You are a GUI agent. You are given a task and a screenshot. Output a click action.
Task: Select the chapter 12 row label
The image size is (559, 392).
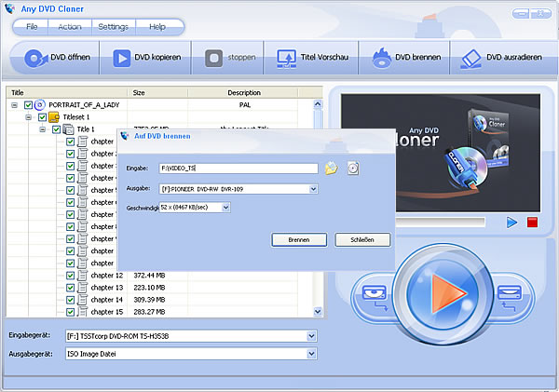point(107,276)
